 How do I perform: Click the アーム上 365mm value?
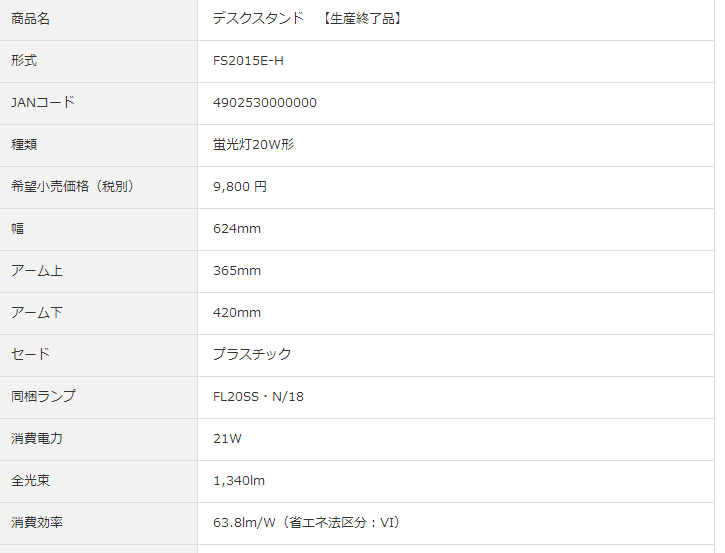(237, 271)
